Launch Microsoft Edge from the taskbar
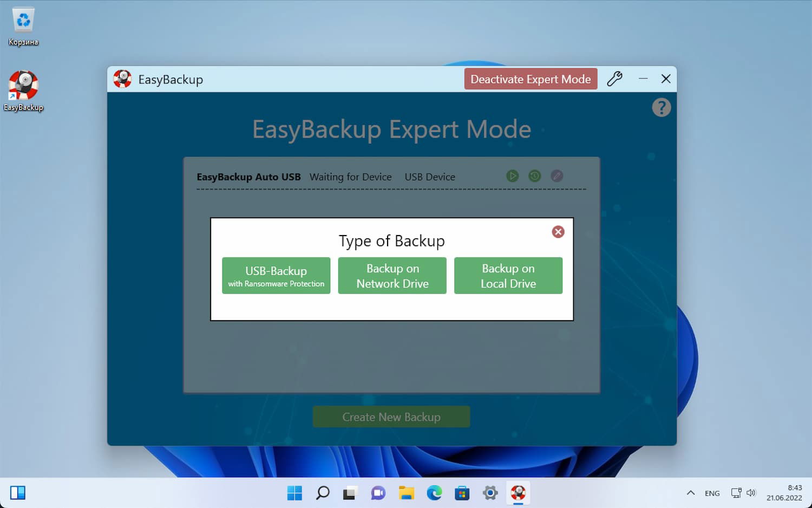The image size is (812, 508). (x=434, y=493)
